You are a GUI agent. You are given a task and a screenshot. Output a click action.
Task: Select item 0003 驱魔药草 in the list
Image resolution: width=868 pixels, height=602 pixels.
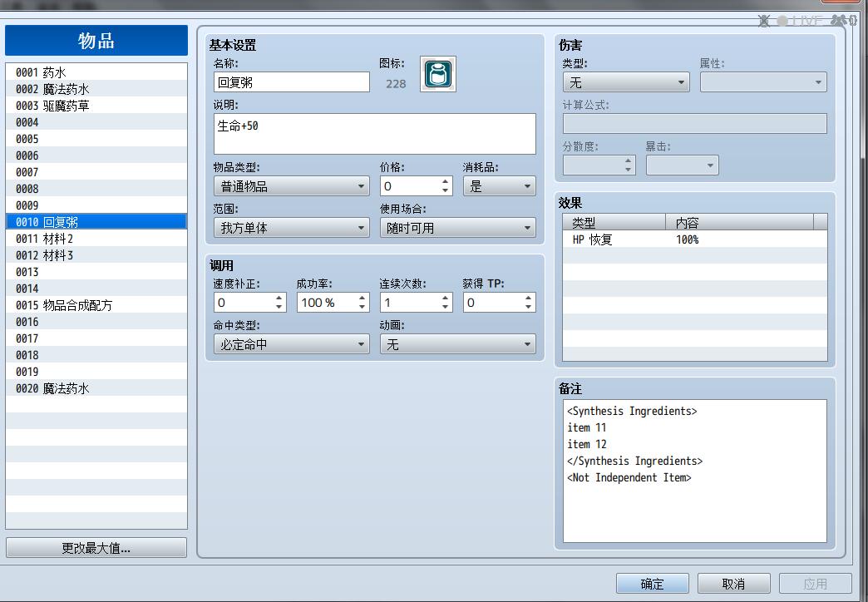coord(96,106)
